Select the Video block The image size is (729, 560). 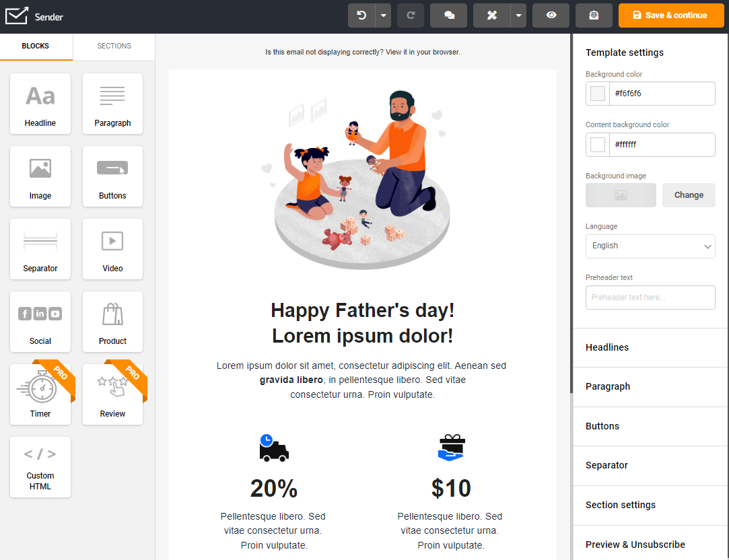click(x=112, y=249)
